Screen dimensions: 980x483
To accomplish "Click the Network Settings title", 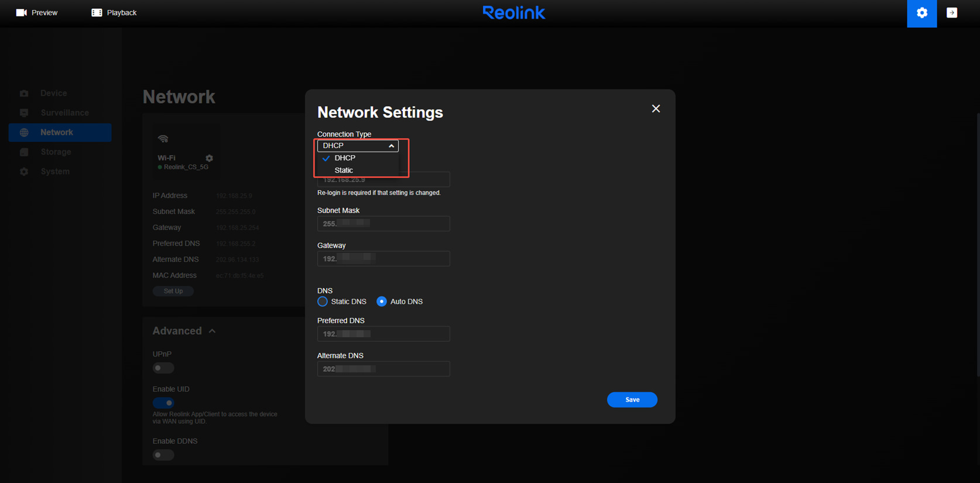I will [380, 112].
